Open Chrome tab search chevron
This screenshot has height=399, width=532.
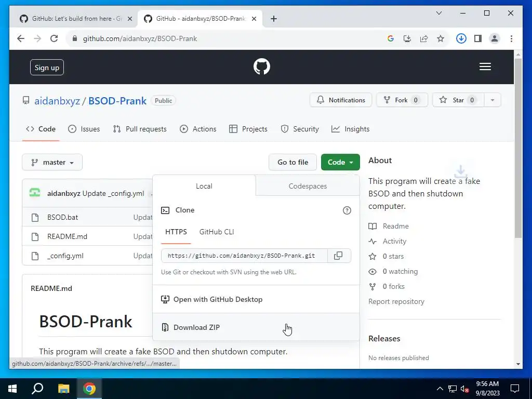[438, 13]
